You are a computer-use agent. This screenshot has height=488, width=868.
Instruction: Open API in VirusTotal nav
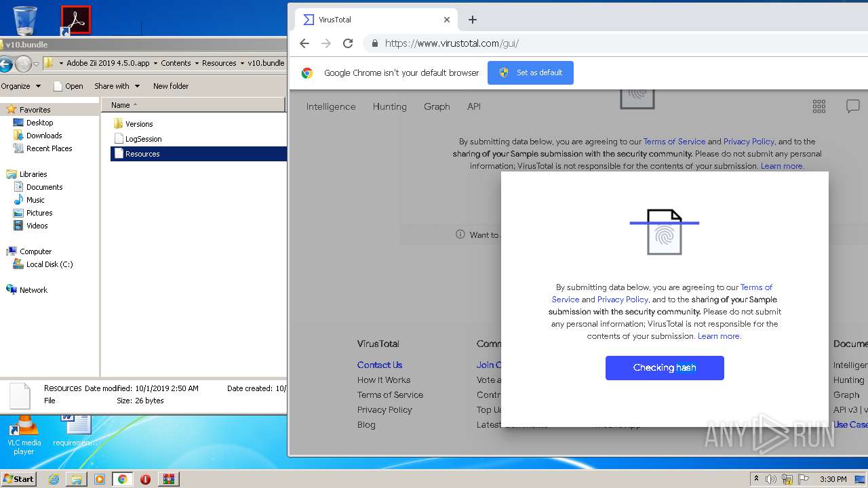point(474,106)
